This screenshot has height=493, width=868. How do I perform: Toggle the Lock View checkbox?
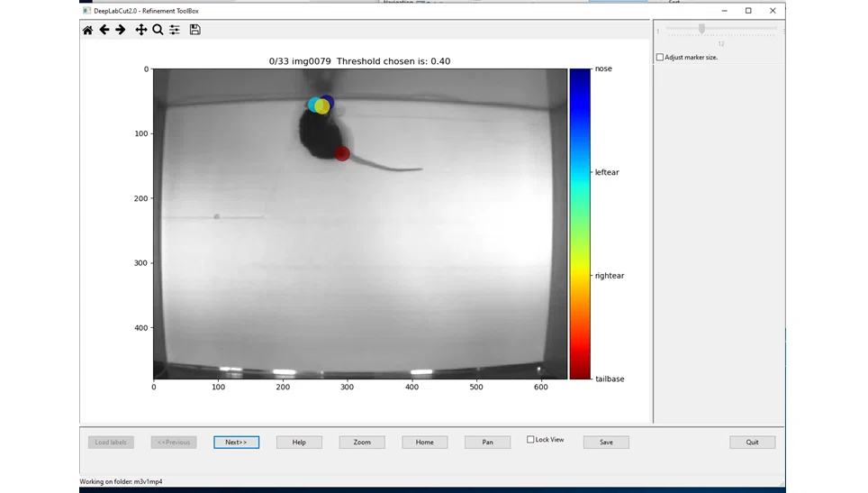pyautogui.click(x=530, y=439)
